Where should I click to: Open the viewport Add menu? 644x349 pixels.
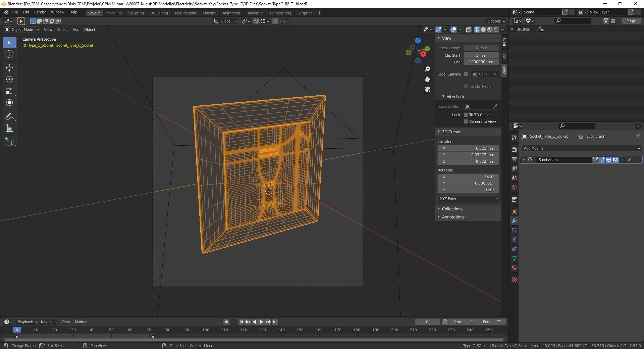click(x=76, y=30)
